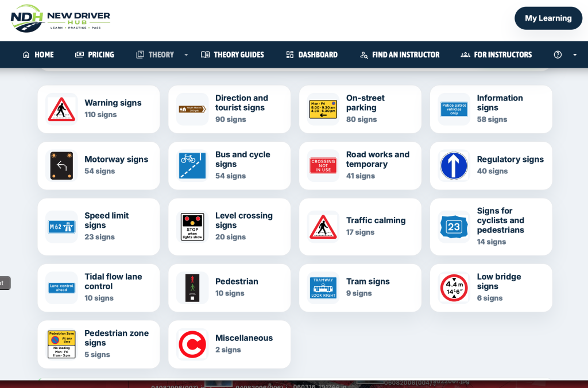The height and width of the screenshot is (388, 588).
Task: Click the black Motorway signal arrow icon
Action: [x=61, y=166]
